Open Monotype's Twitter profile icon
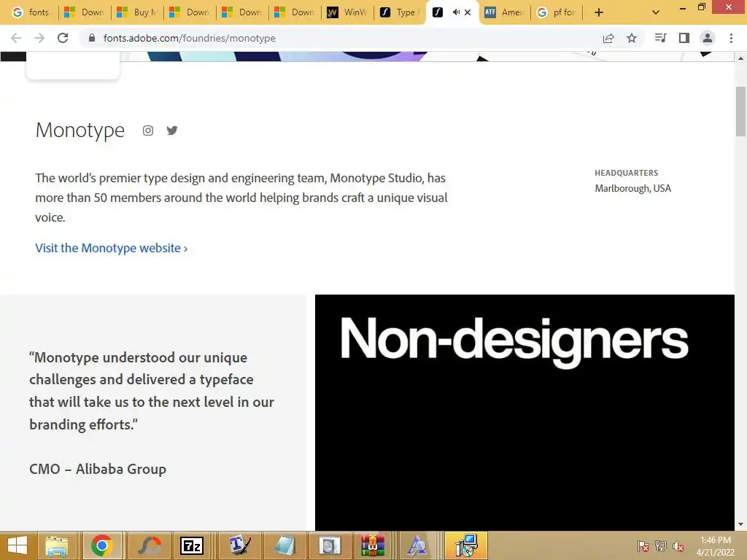Image resolution: width=747 pixels, height=560 pixels. 172,131
